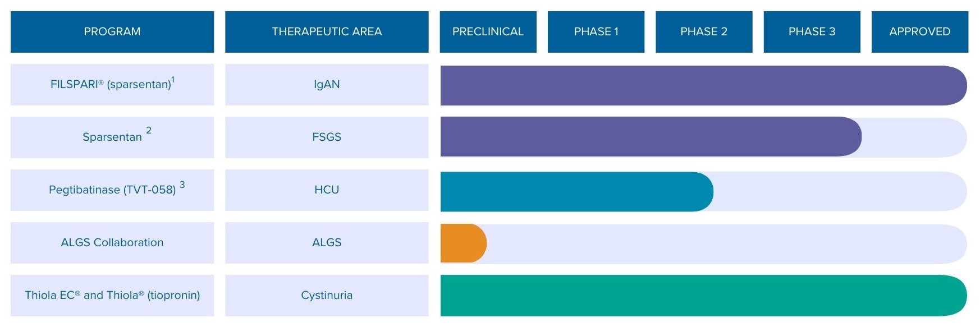
Task: Click the Sparsentan program cell
Action: [x=112, y=137]
